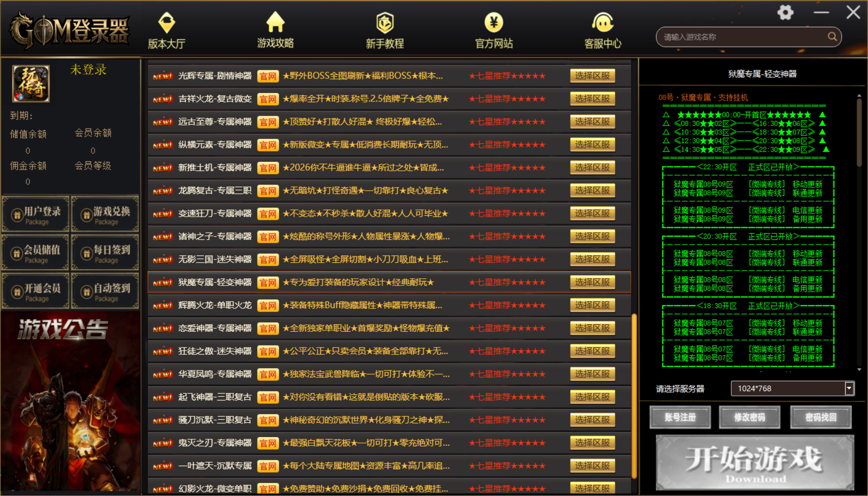
Task: Open settings gear icon
Action: (x=785, y=13)
